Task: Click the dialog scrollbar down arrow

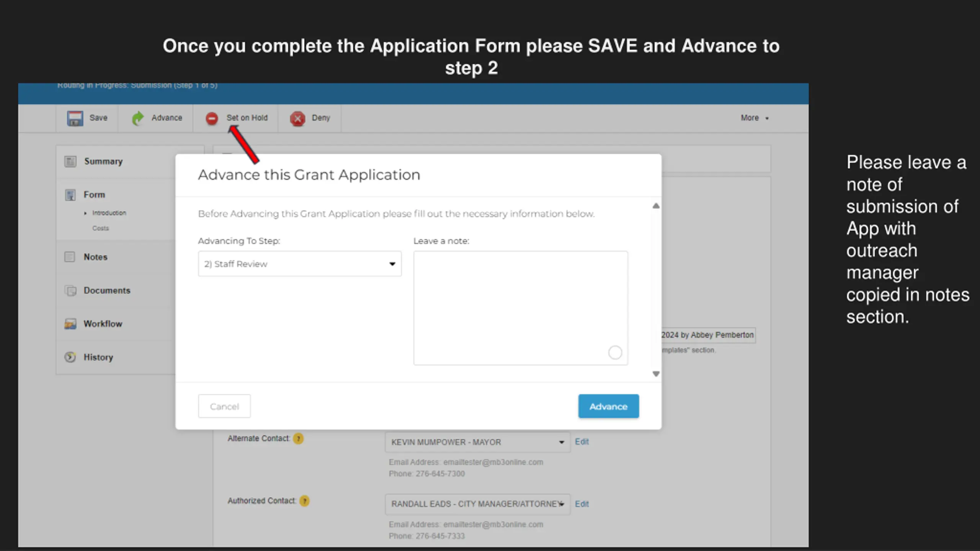Action: (656, 374)
